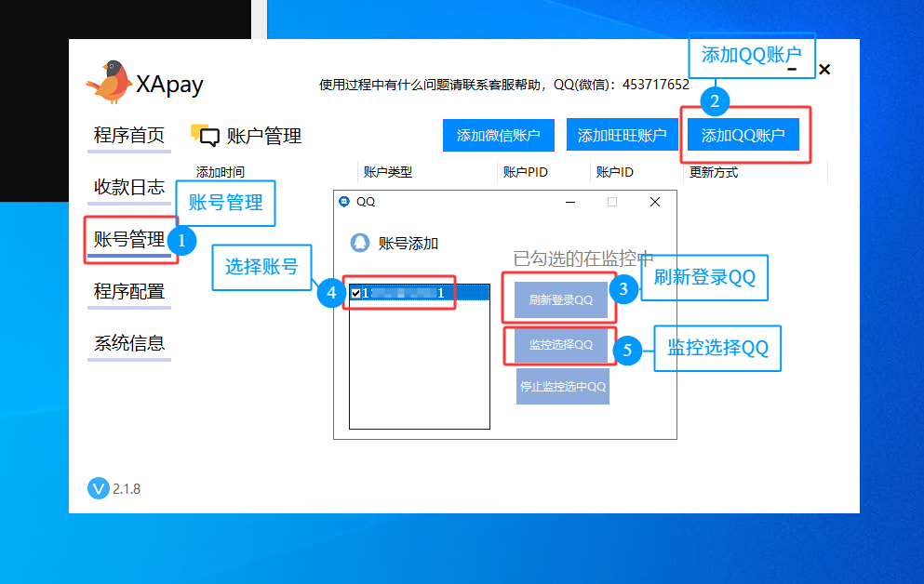Click the chat bubble icon beside 账户管理
Viewport: 924px width, 584px height.
click(205, 136)
